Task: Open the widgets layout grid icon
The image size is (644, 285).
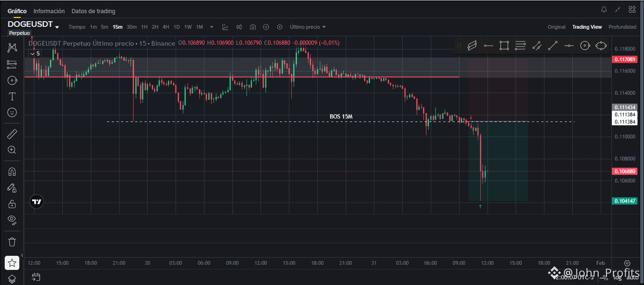Action: click(632, 9)
